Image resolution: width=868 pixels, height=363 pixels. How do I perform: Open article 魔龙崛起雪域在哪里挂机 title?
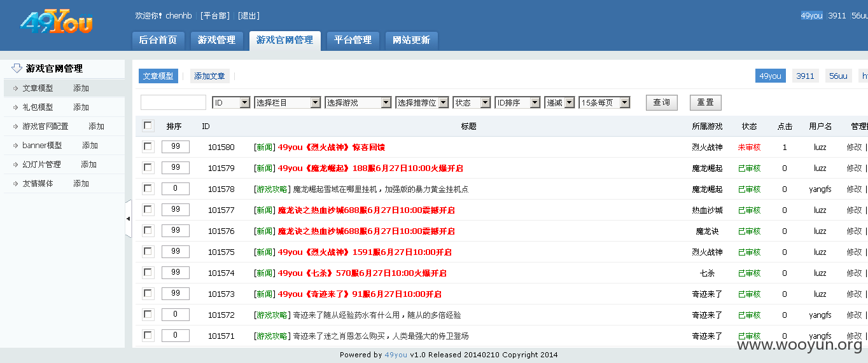[x=381, y=189]
